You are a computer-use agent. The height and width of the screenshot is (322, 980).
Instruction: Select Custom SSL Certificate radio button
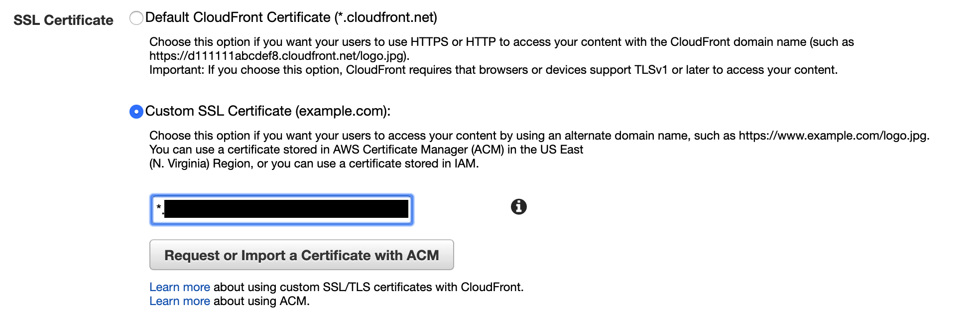tap(136, 112)
